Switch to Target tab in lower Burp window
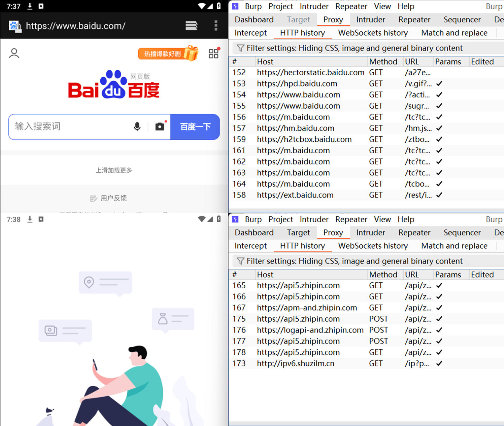The width and height of the screenshot is (504, 426). pos(298,232)
